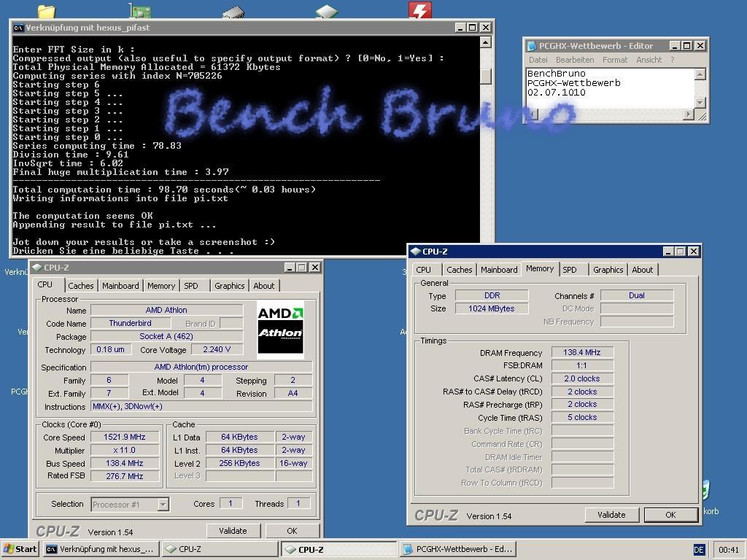Click front Memory CPU-Z title icon

(x=415, y=252)
